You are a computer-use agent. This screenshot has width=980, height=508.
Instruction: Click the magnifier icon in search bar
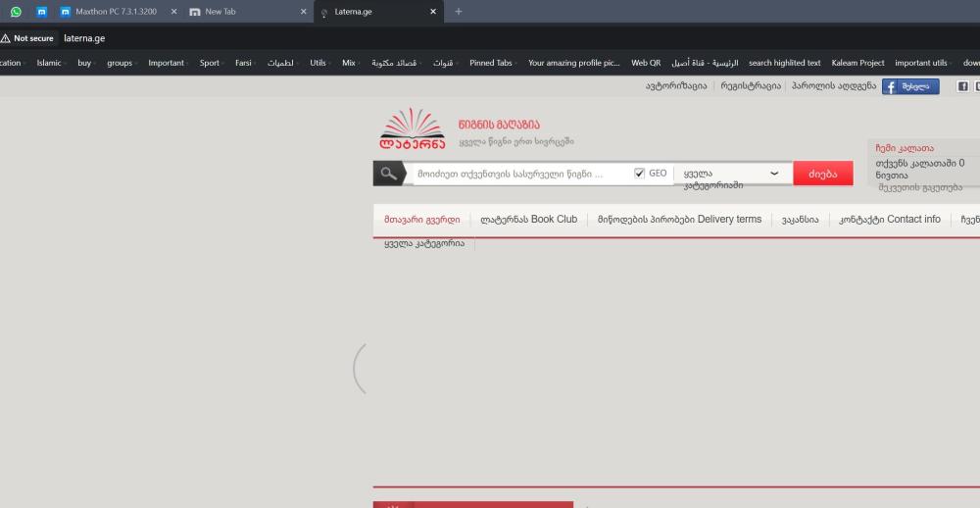pos(389,174)
